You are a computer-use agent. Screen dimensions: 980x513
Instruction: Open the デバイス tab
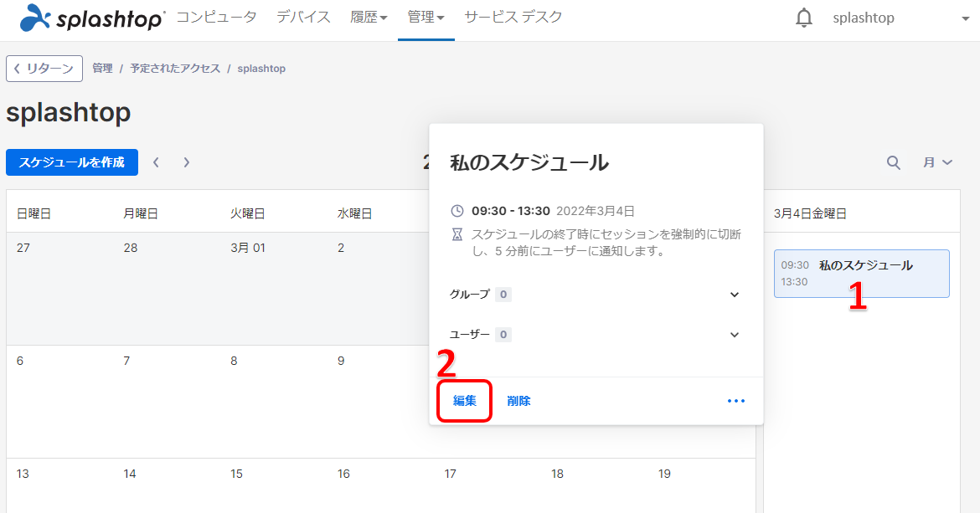click(304, 18)
